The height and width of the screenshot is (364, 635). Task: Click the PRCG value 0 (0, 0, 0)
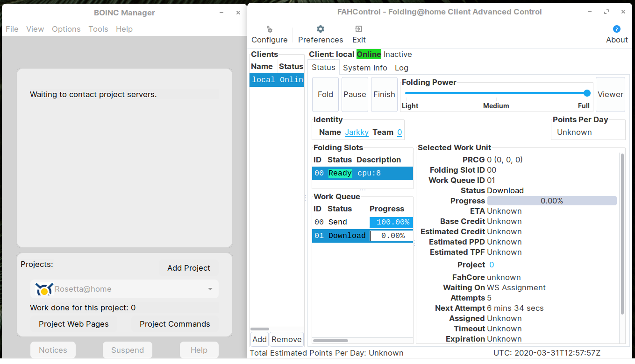pyautogui.click(x=505, y=160)
